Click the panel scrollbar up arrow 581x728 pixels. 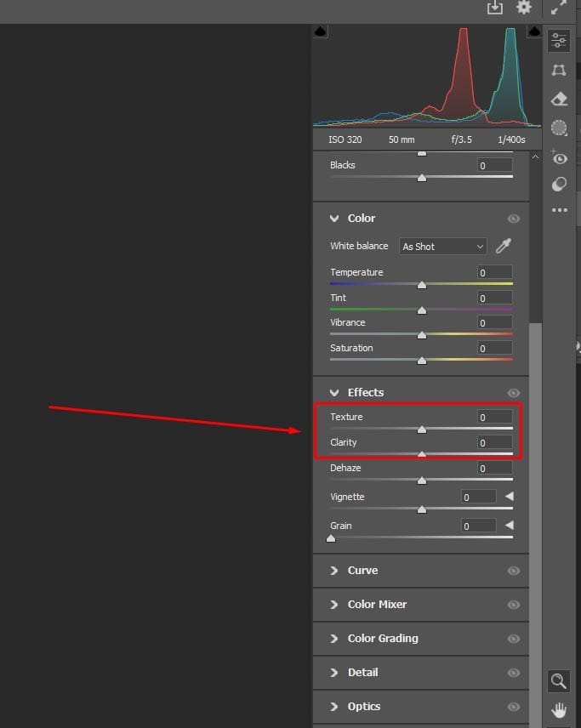pyautogui.click(x=535, y=157)
